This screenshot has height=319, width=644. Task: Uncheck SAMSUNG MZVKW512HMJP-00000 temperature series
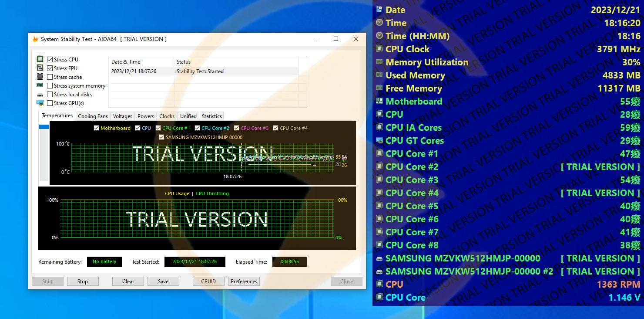point(162,137)
